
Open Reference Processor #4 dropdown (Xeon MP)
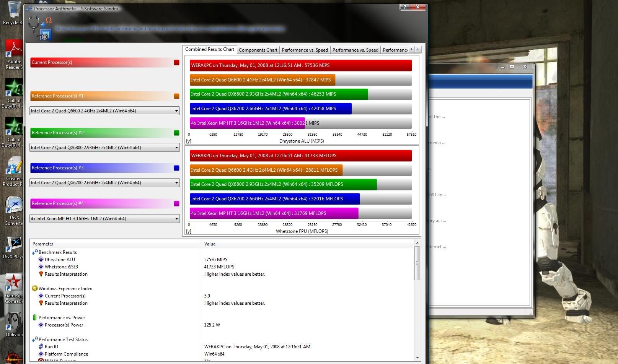pyautogui.click(x=104, y=219)
